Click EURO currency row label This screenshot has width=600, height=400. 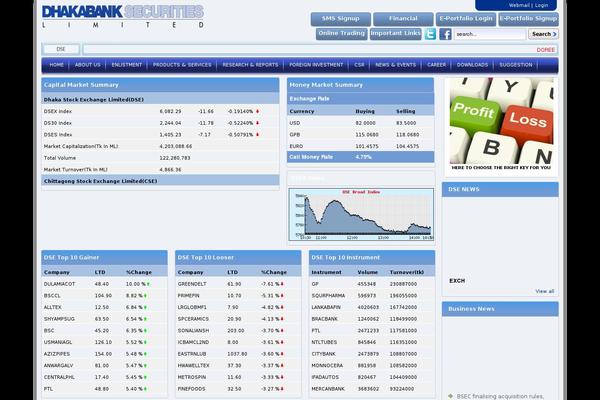[296, 146]
